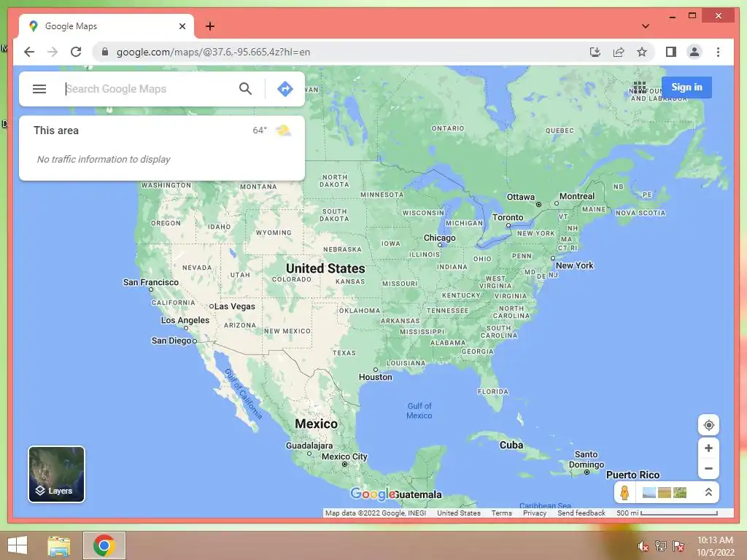Click the Puerto Rico label

[632, 475]
